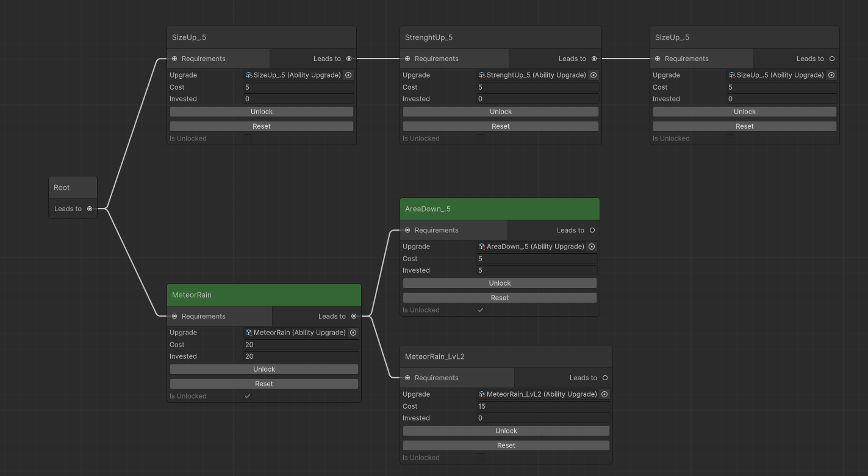Click Unlock button on MeteorRain_LvL2 node

click(506, 431)
